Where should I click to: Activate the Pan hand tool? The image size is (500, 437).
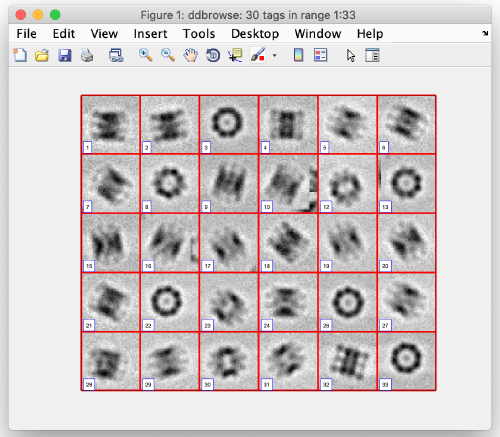click(190, 55)
